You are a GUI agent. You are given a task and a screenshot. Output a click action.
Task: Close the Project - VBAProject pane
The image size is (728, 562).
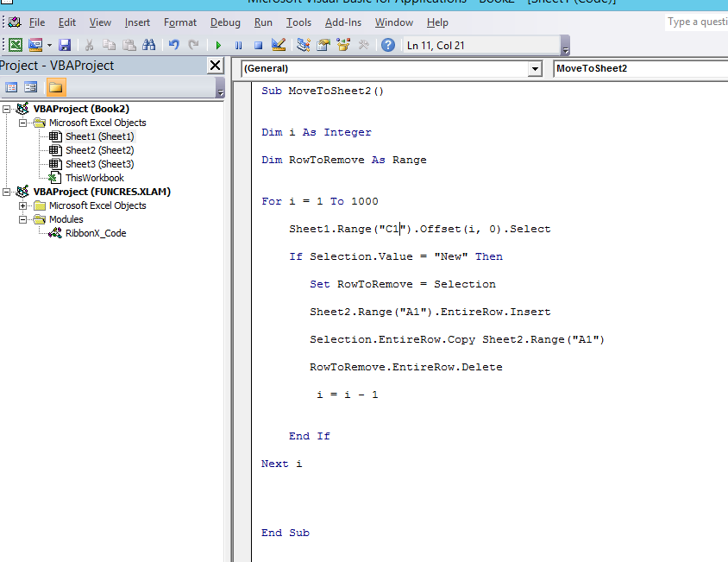[x=215, y=66]
